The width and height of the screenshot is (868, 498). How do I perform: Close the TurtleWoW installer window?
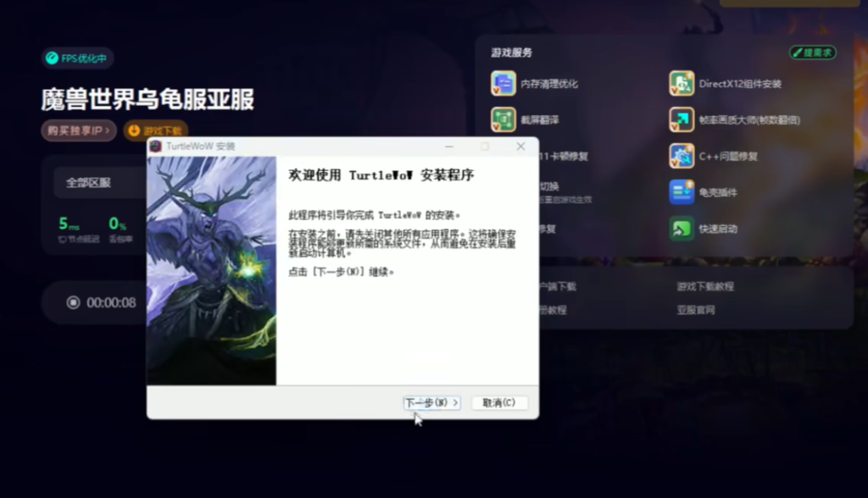[x=520, y=146]
